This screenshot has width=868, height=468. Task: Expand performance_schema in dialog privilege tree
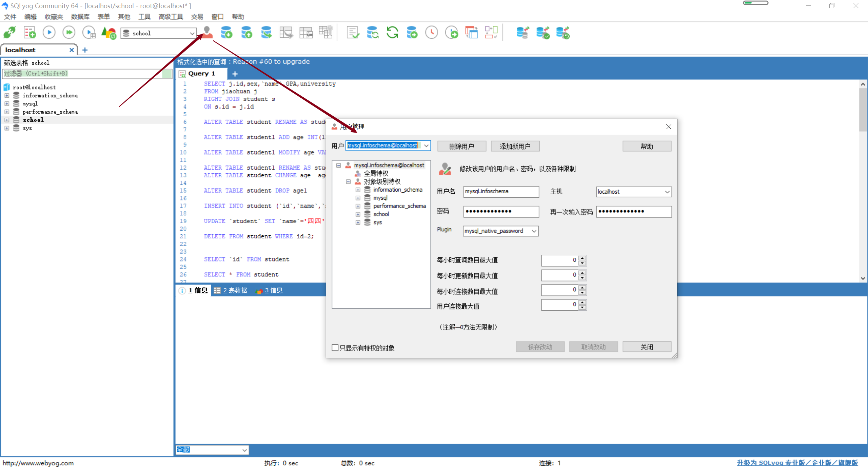(x=358, y=206)
